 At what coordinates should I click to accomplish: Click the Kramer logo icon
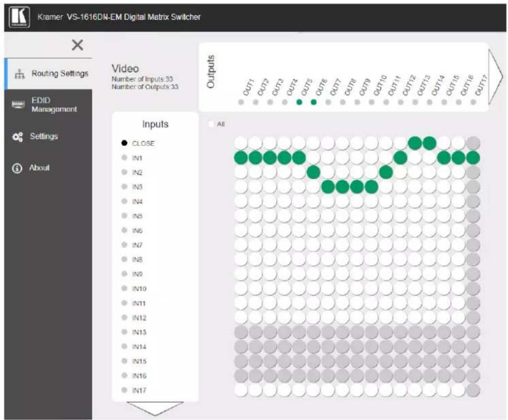pyautogui.click(x=19, y=16)
